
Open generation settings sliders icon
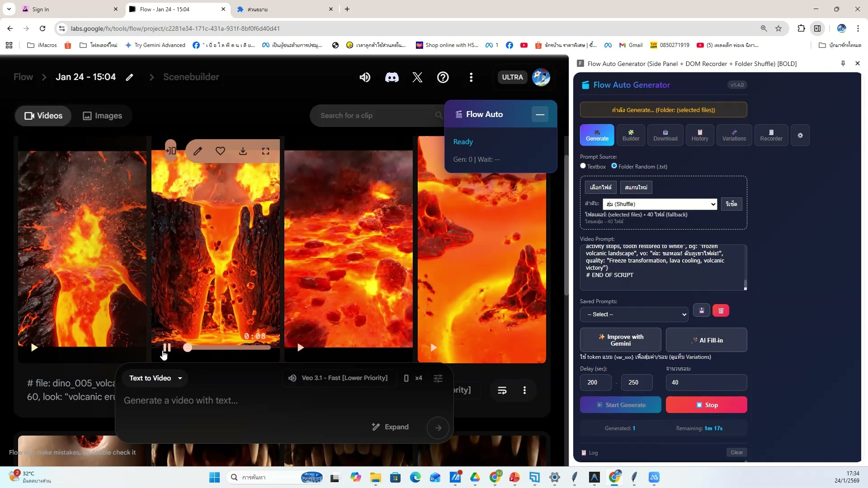[x=438, y=378]
